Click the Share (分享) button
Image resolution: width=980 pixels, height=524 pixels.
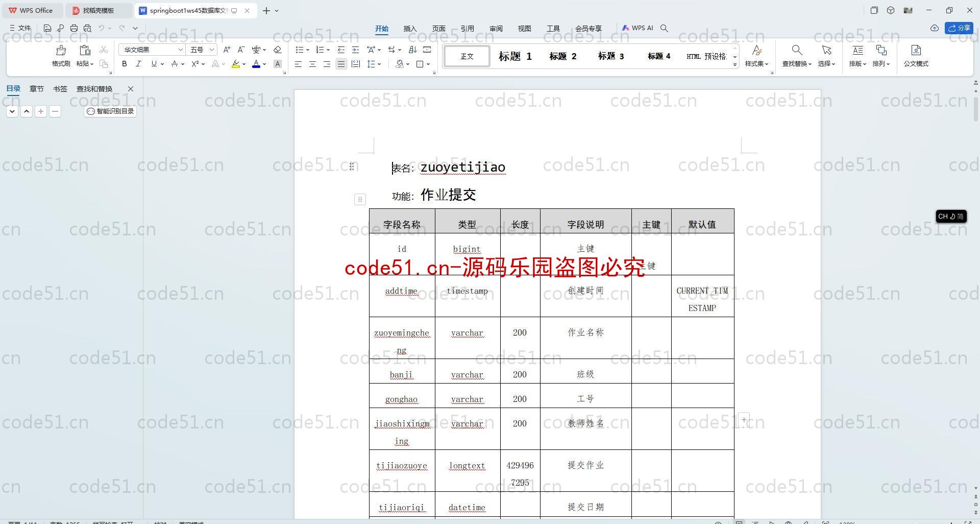point(959,28)
